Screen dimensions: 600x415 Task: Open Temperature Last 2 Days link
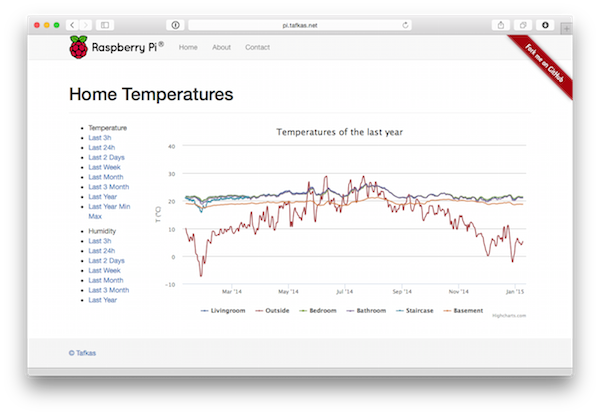click(106, 158)
